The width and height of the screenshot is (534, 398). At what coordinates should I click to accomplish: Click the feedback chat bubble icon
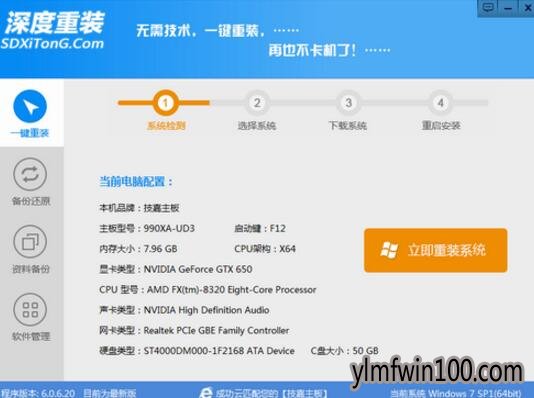pyautogui.click(x=488, y=7)
